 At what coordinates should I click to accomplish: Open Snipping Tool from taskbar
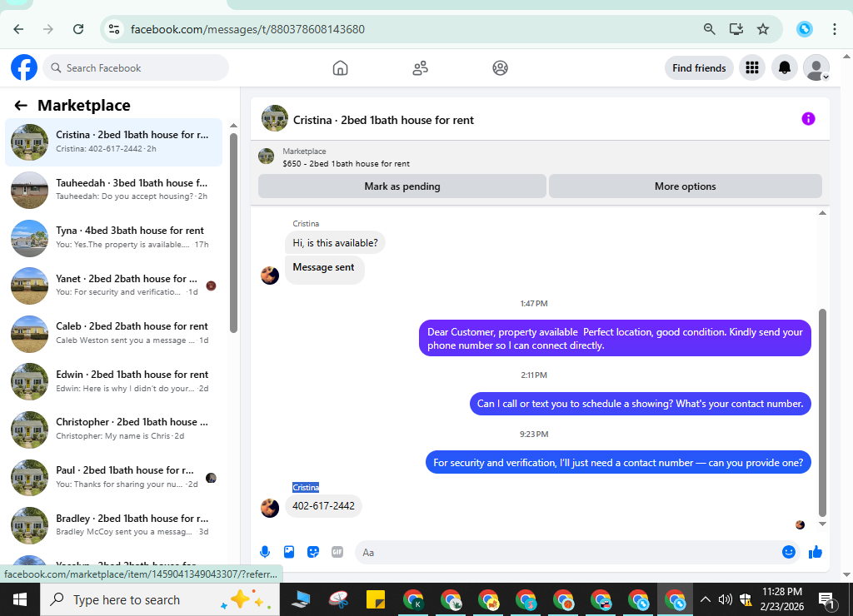[338, 599]
